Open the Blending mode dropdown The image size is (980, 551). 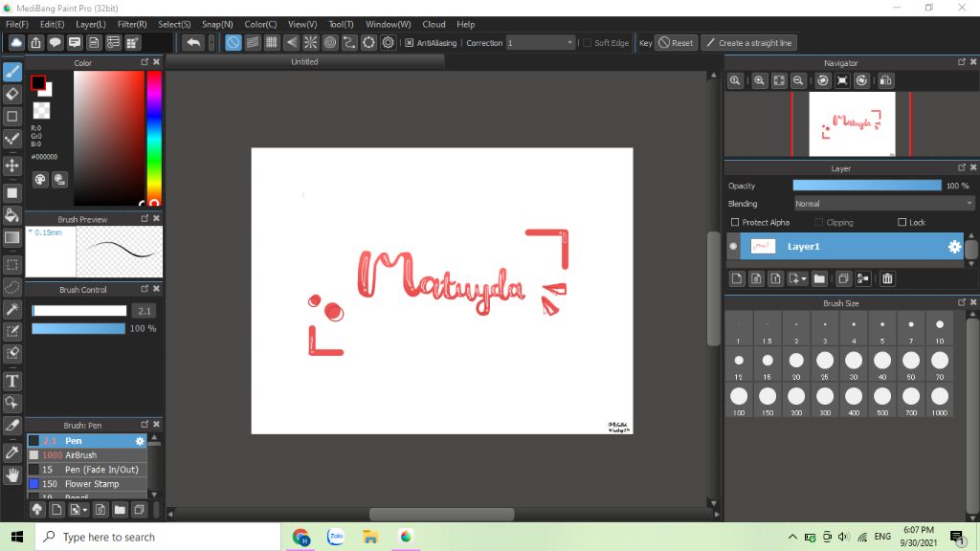883,204
